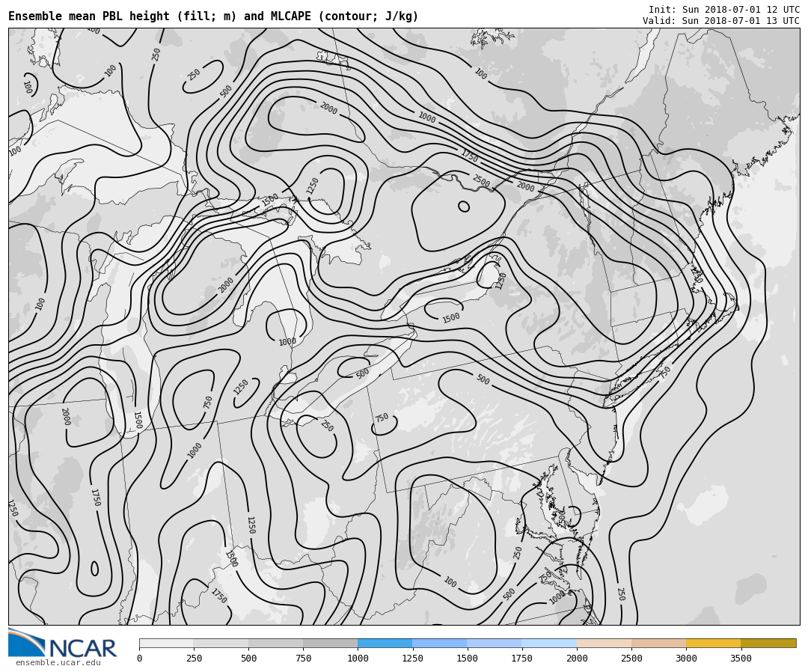This screenshot has width=808, height=672.
Task: Pick the darkest gray 750–1000 colorbar segment
Action: (x=331, y=643)
